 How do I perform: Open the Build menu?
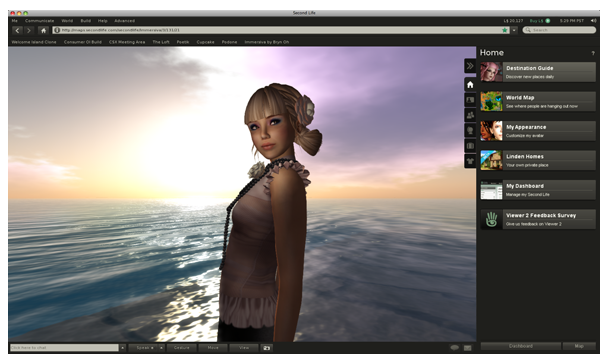86,21
